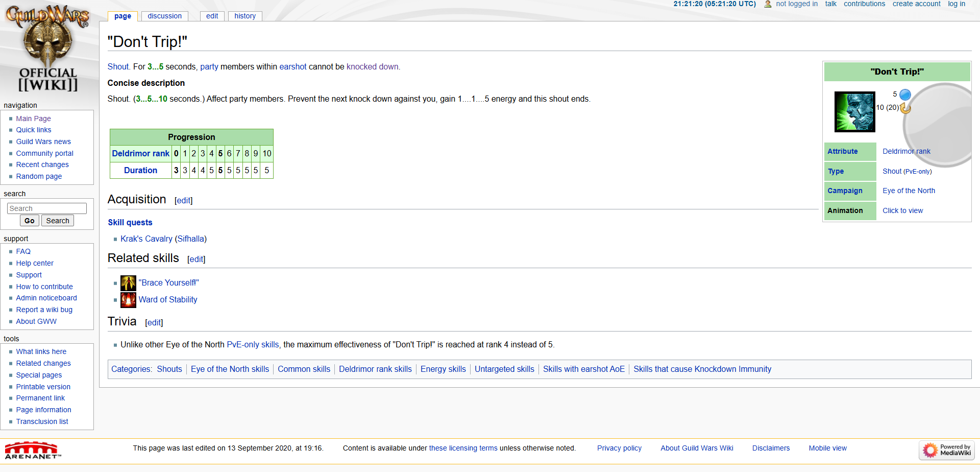
Task: Edit the Related skills section
Action: [197, 259]
